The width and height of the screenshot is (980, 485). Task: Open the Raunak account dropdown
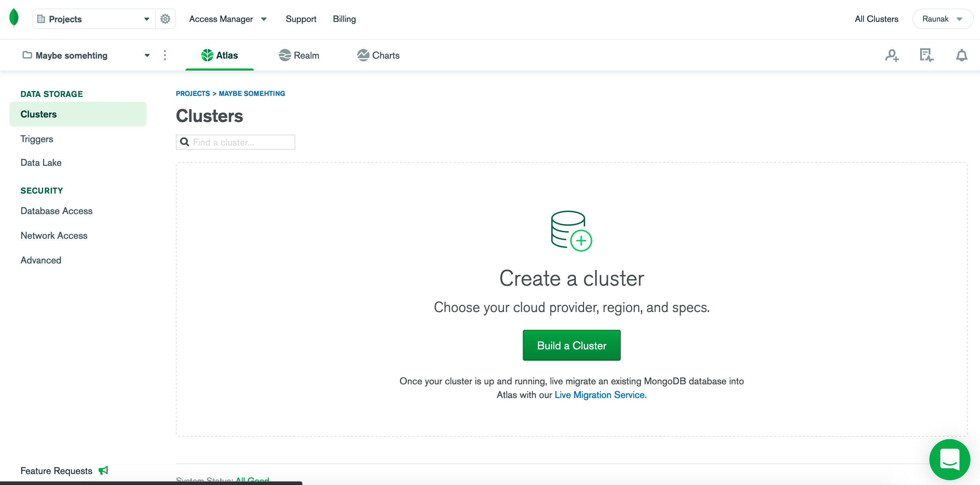click(943, 18)
